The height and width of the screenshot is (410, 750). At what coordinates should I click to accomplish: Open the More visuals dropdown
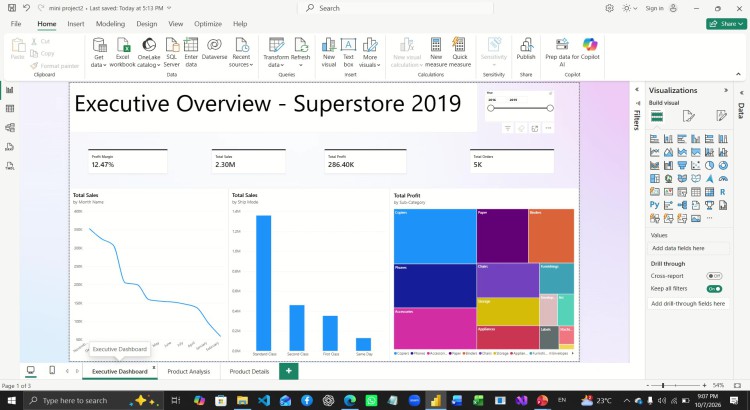point(370,53)
